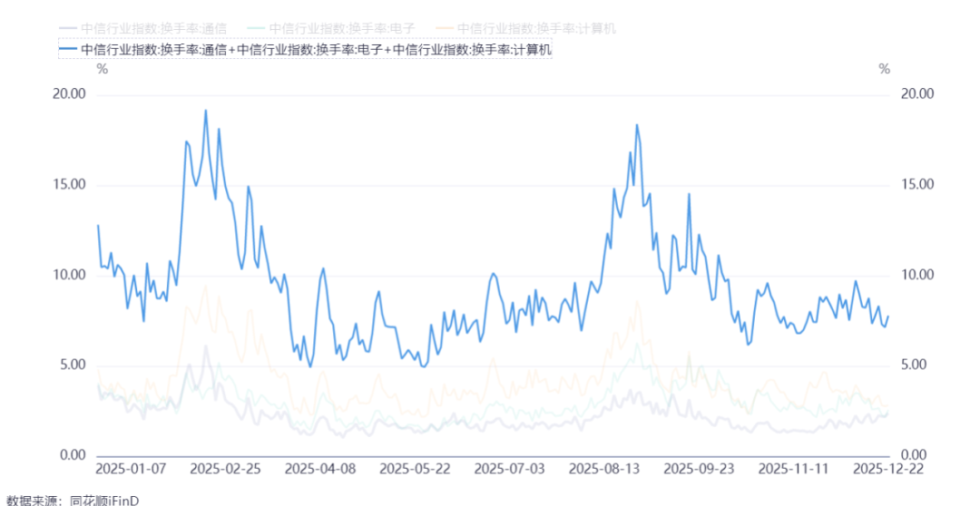The height and width of the screenshot is (506, 980).
Task: Click the right axis 0.00 label
Action: coord(913,455)
